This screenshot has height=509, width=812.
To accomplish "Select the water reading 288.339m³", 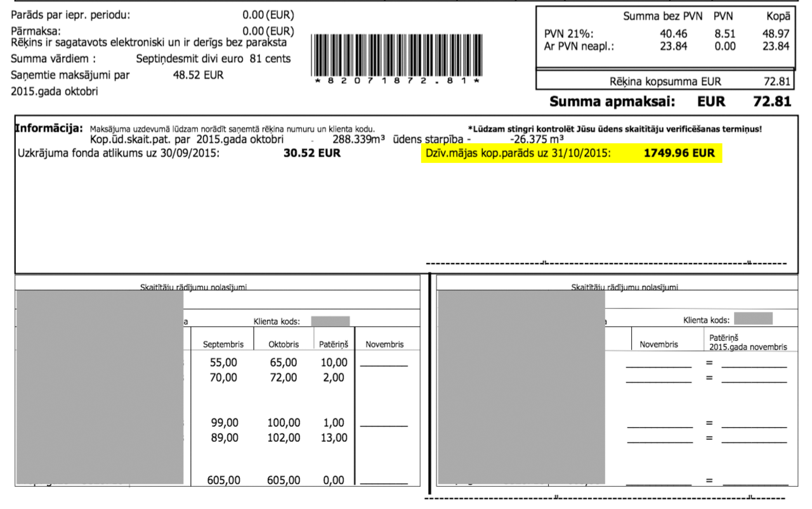I will (358, 139).
